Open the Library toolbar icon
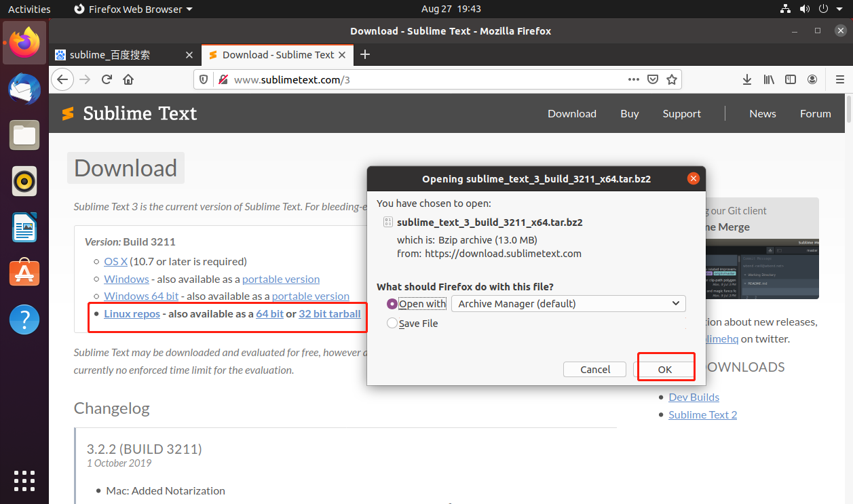 coord(769,79)
